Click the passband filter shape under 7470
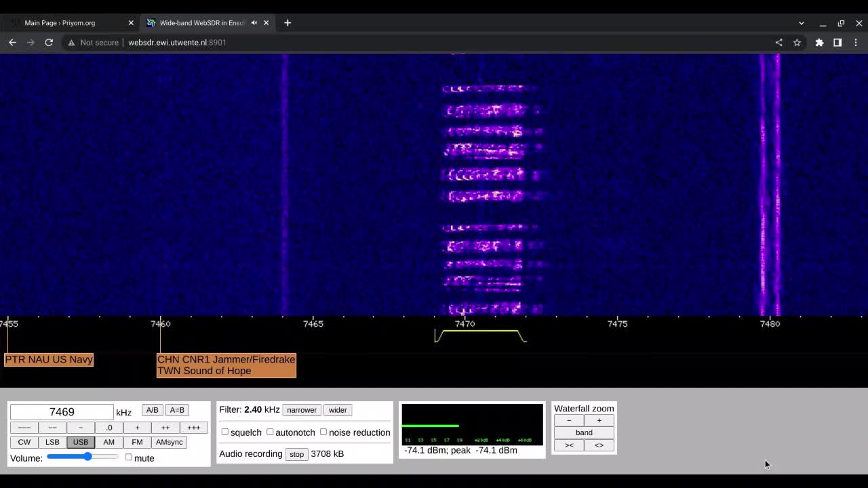Viewport: 868px width, 488px height. (480, 335)
